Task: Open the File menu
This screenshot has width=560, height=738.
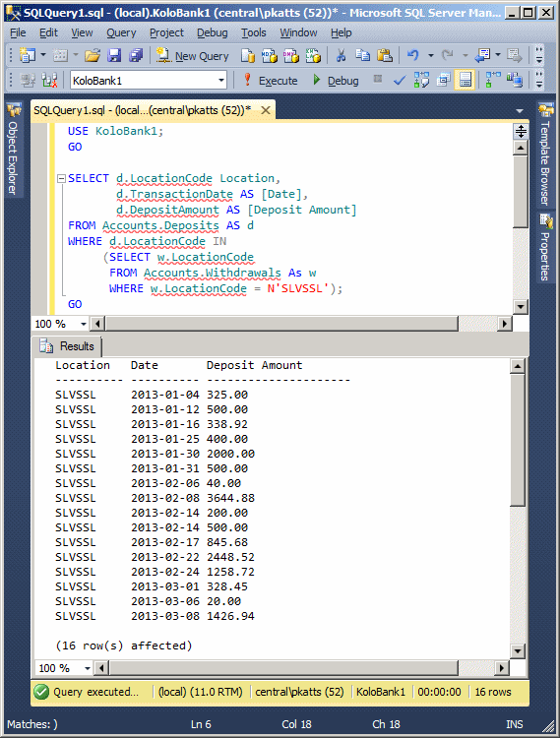Action: point(18,32)
